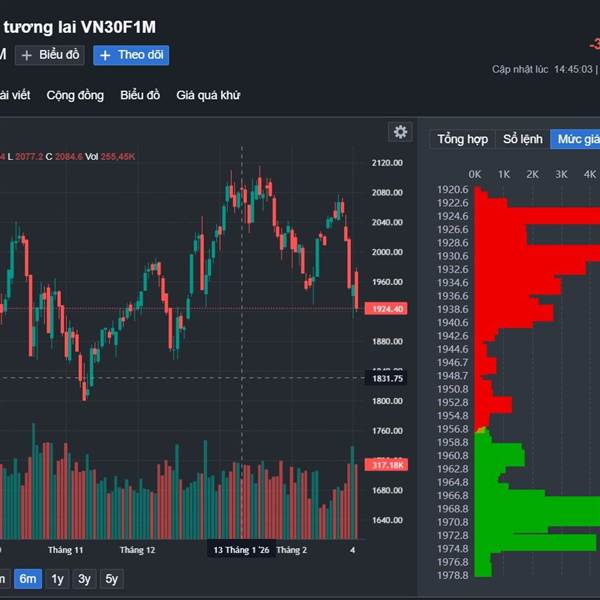The width and height of the screenshot is (600, 600).
Task: Click the Biểu đồ add-chart button
Action: point(49,55)
